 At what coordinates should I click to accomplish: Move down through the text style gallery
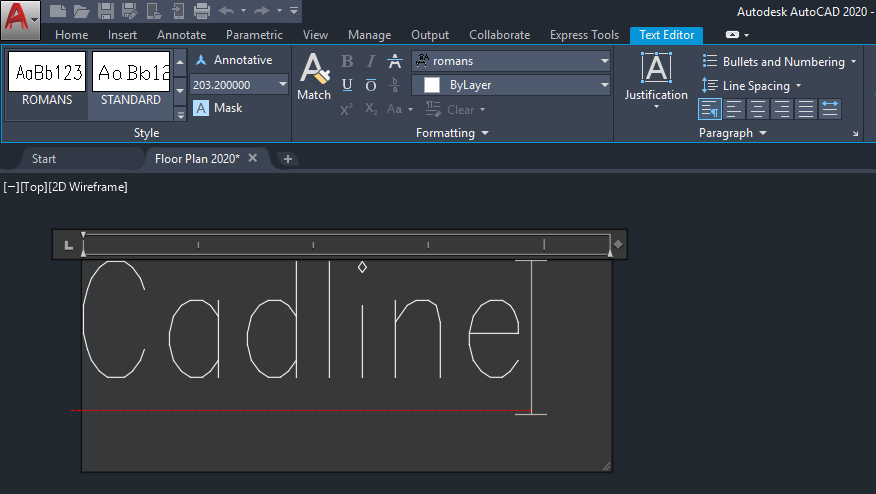pyautogui.click(x=180, y=89)
